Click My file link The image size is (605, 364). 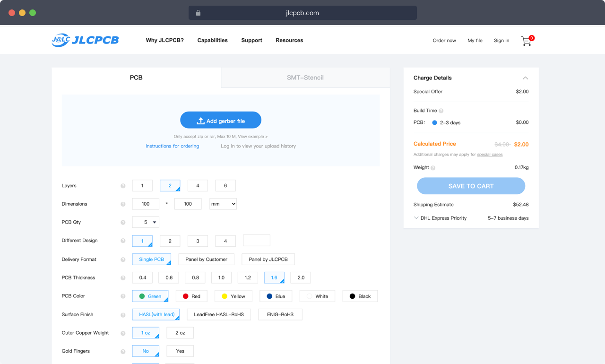tap(475, 41)
